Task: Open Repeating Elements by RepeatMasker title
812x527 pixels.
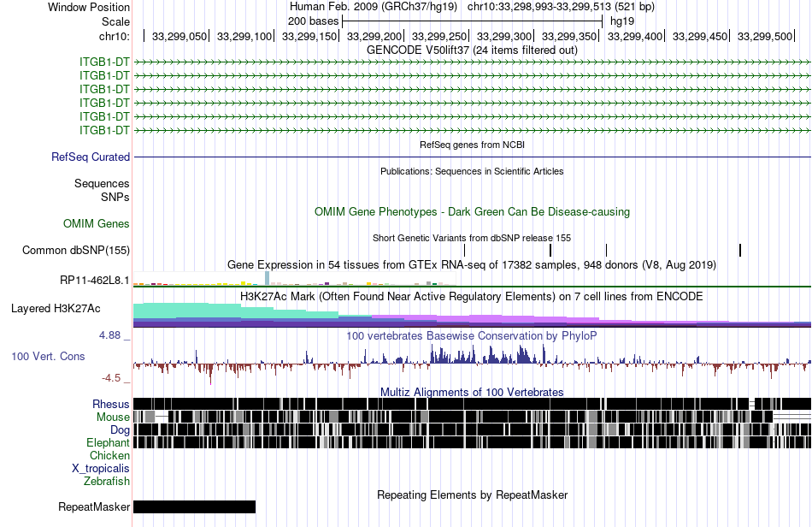Action: pos(472,494)
